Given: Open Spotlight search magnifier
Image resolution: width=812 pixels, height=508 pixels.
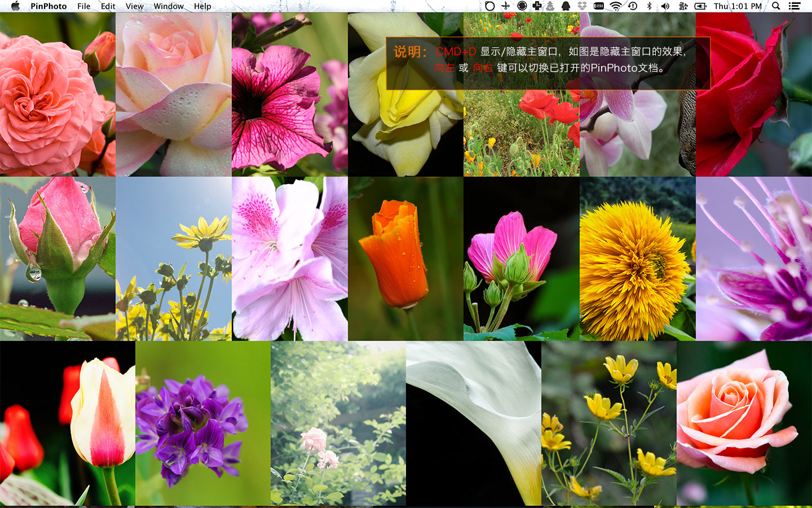Looking at the screenshot, I should tap(776, 6).
